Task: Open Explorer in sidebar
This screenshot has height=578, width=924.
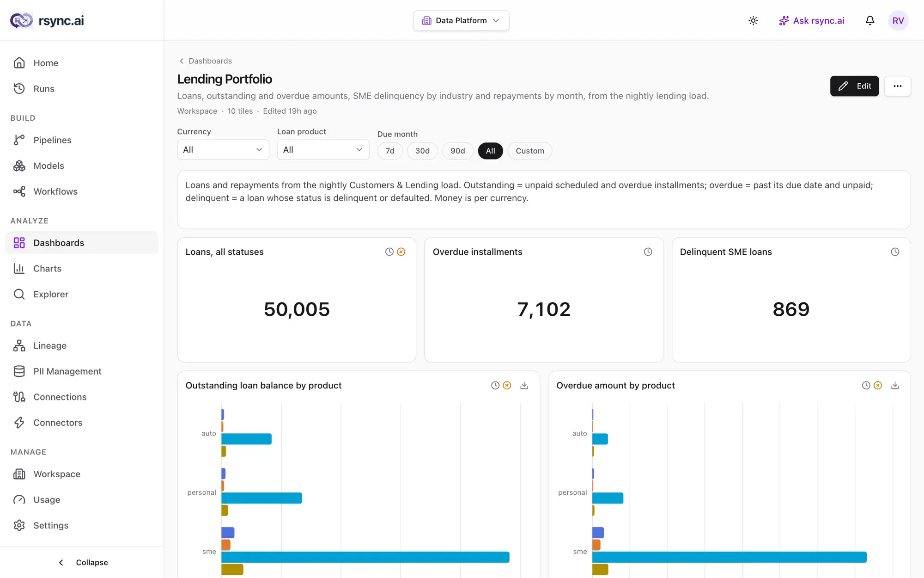Action: pyautogui.click(x=82, y=294)
